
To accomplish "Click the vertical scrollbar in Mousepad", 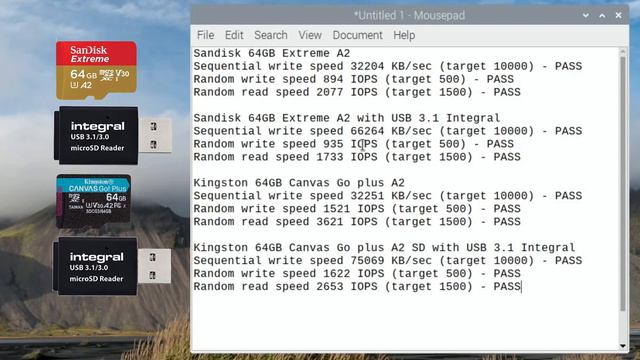I will pos(622,184).
